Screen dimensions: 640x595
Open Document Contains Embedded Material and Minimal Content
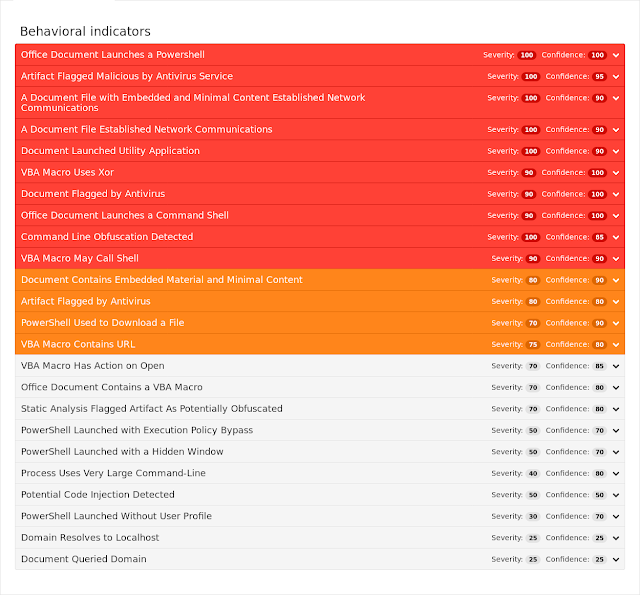[320, 280]
